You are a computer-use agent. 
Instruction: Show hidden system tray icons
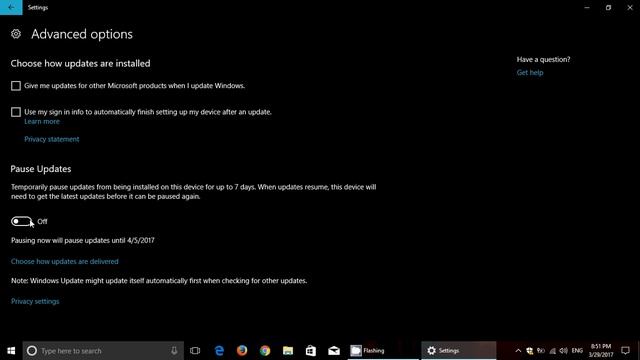click(518, 351)
